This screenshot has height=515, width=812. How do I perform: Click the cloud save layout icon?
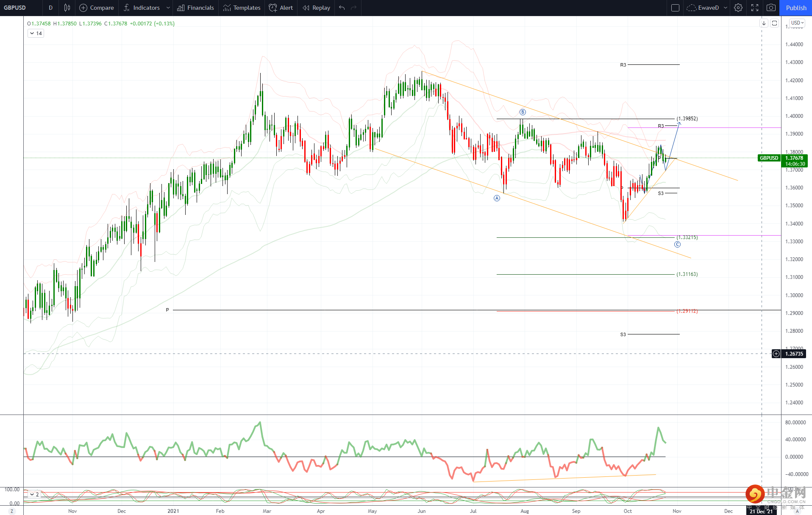pyautogui.click(x=691, y=8)
